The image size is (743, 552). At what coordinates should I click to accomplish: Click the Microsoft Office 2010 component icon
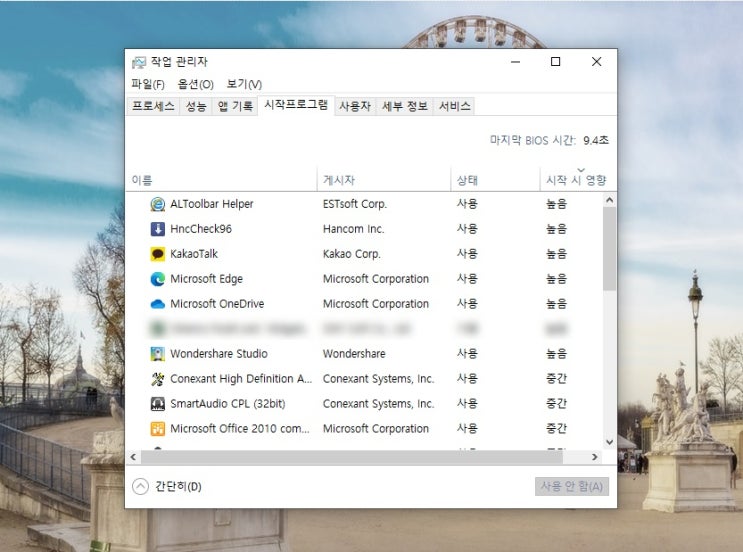tap(157, 429)
